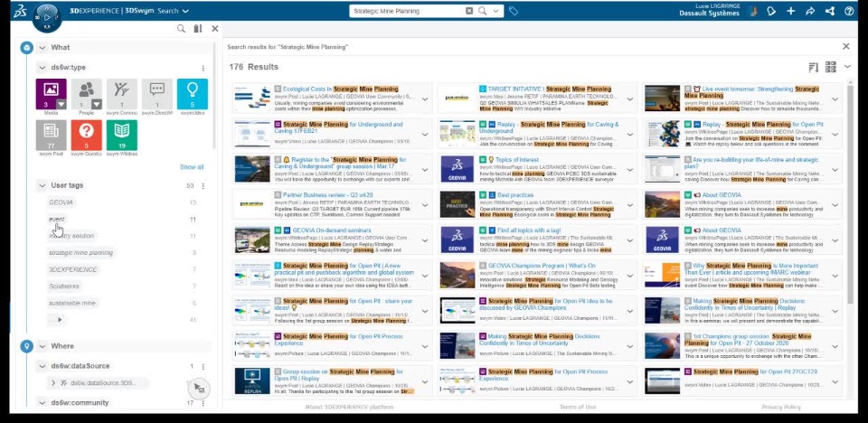Collapse the Where section

[42, 346]
